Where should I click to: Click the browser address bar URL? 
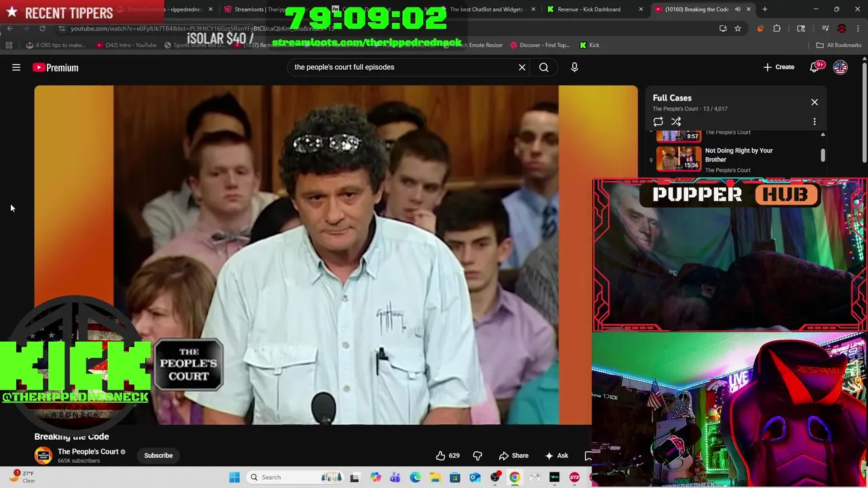203,28
